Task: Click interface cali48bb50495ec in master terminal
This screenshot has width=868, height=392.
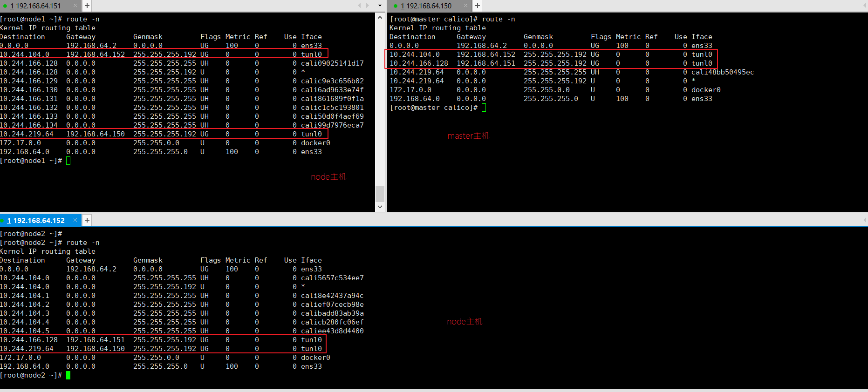Action: [x=723, y=72]
